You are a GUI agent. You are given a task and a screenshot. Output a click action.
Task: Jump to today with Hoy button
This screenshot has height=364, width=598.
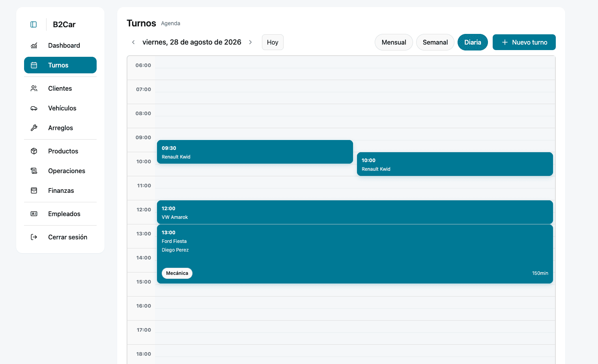273,42
